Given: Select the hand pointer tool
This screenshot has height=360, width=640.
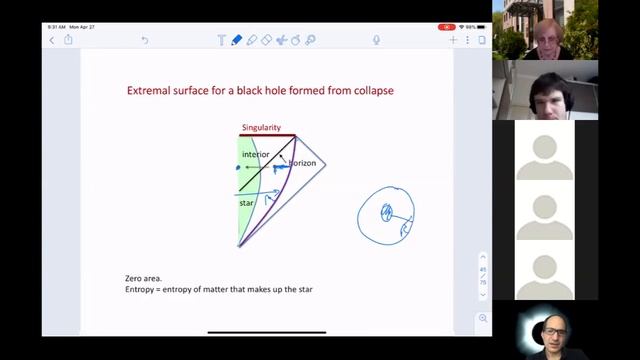Looking at the screenshot, I should point(296,40).
